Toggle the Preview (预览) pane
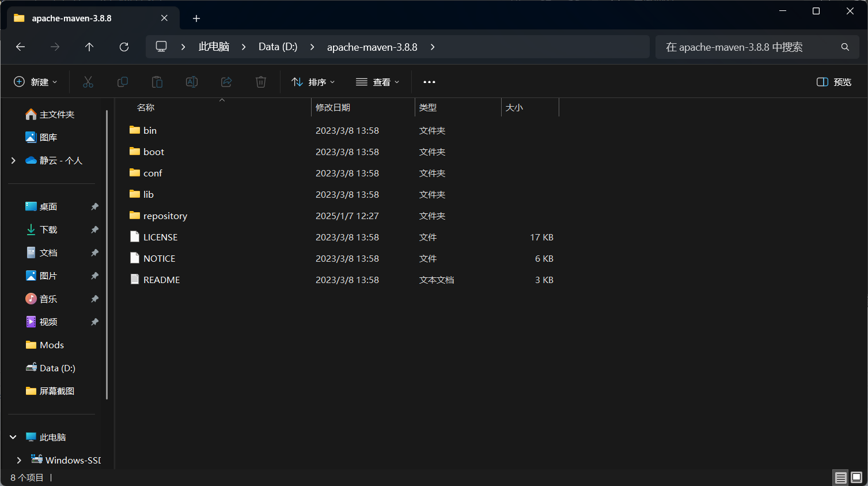The height and width of the screenshot is (486, 868). coord(834,82)
